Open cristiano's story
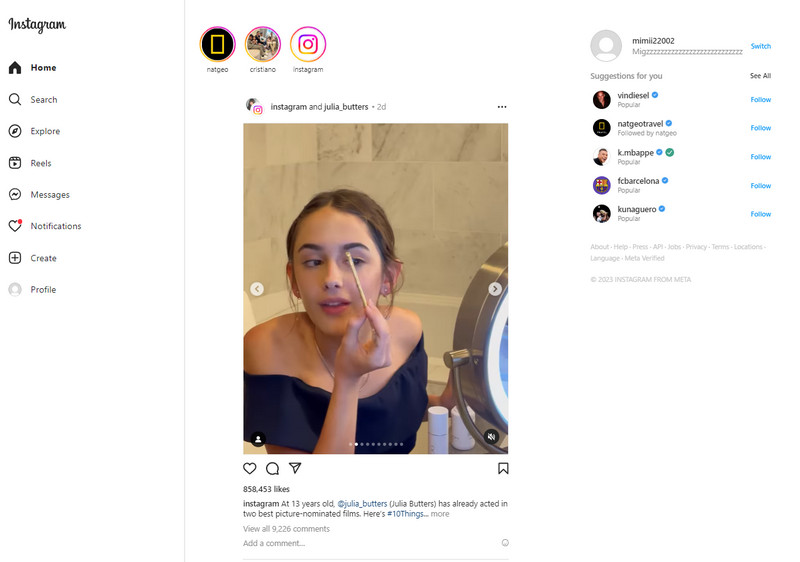800x562 pixels. (262, 45)
